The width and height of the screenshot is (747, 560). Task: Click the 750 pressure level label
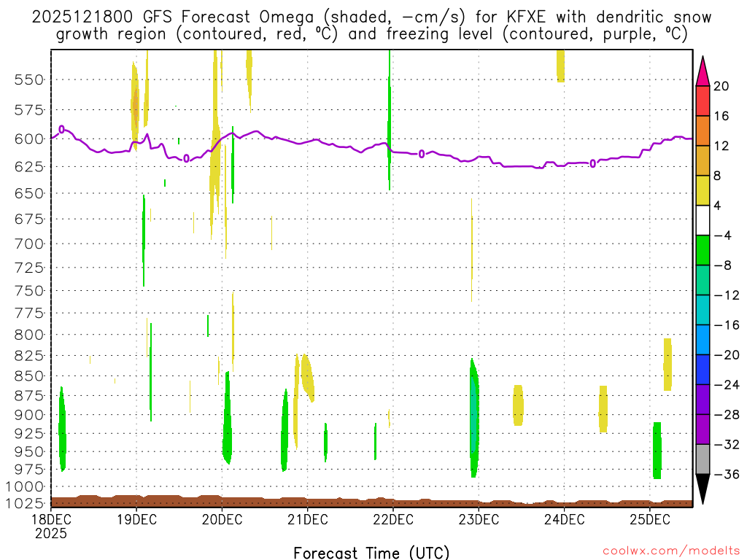pyautogui.click(x=28, y=291)
